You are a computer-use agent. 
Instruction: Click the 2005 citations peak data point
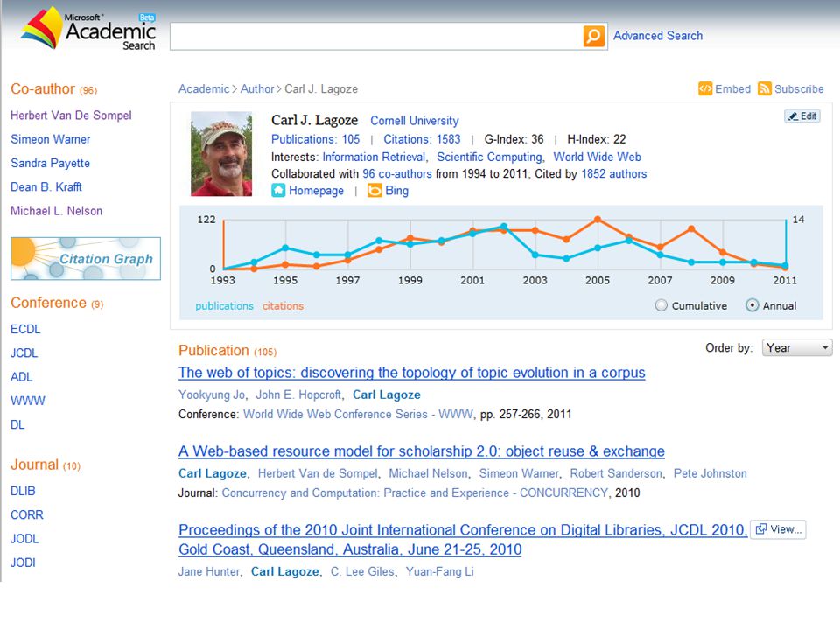[x=598, y=219]
